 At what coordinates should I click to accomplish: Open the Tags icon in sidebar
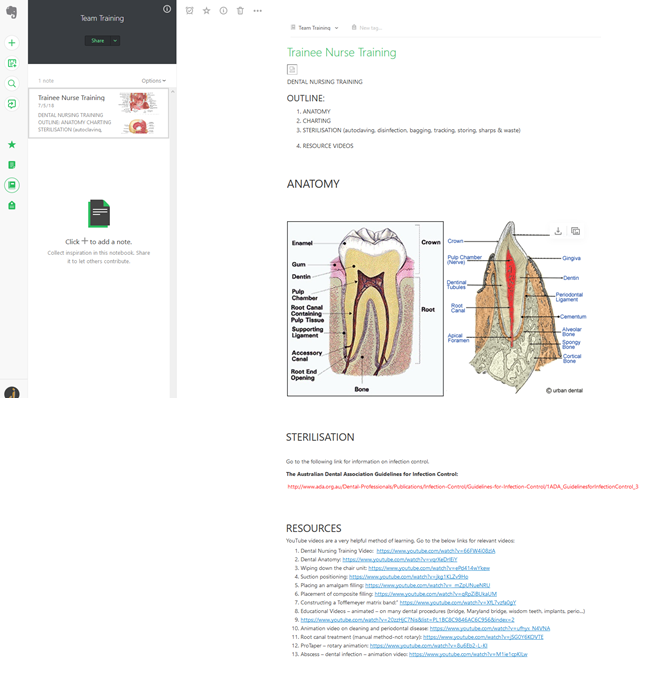(12, 205)
